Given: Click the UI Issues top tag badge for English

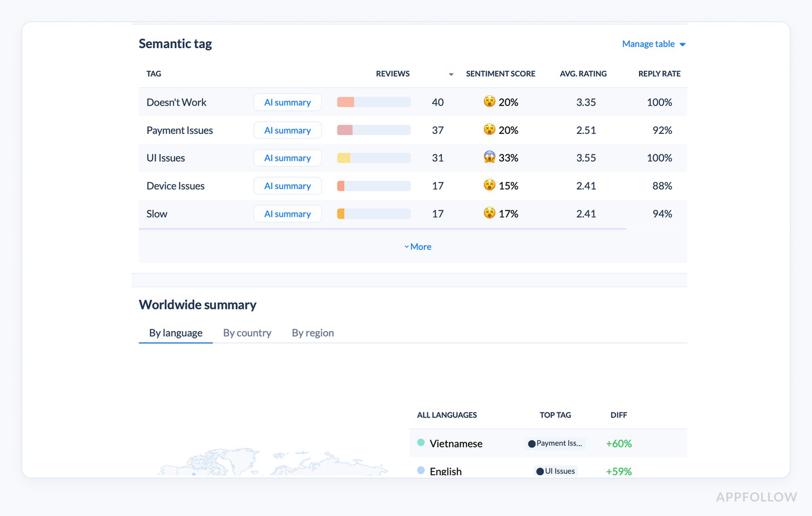Looking at the screenshot, I should click(x=555, y=471).
